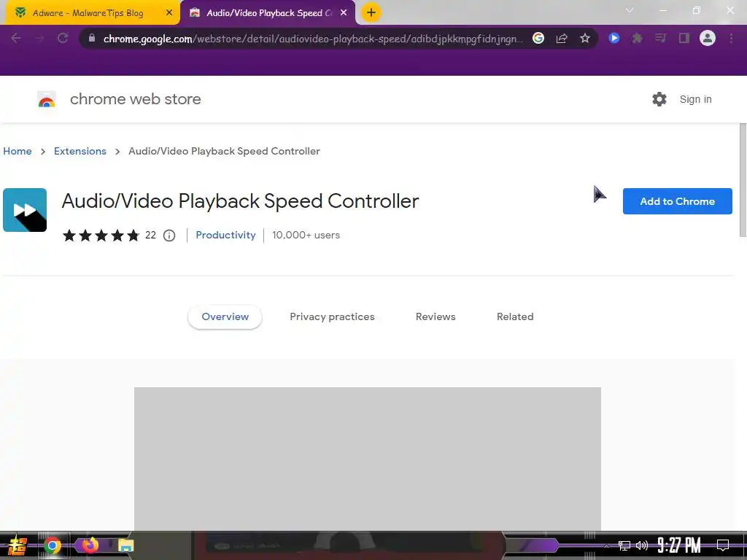Click the Add to Chrome button
Viewport: 747px width, 560px height.
[677, 201]
